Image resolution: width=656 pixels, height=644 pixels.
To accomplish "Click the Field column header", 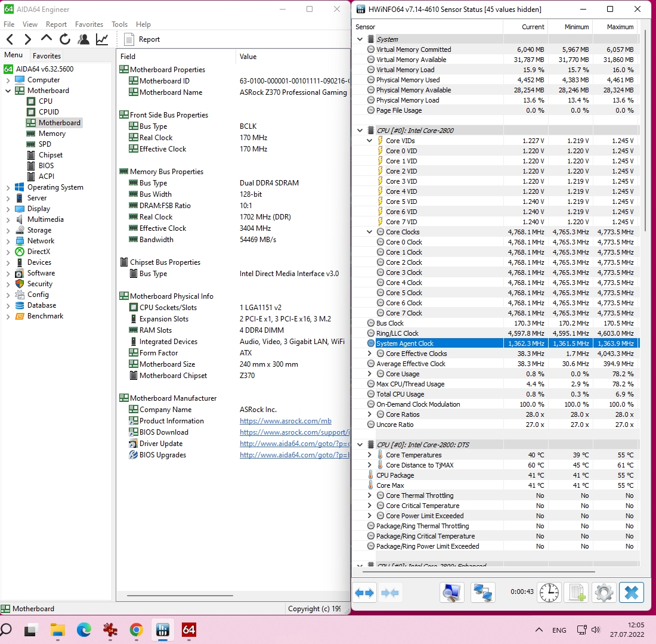I will click(176, 57).
